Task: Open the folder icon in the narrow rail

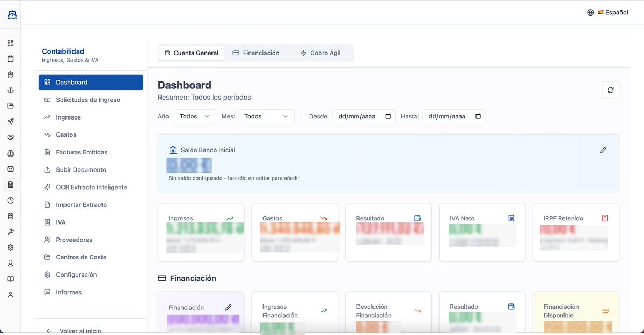Action: pos(11,106)
